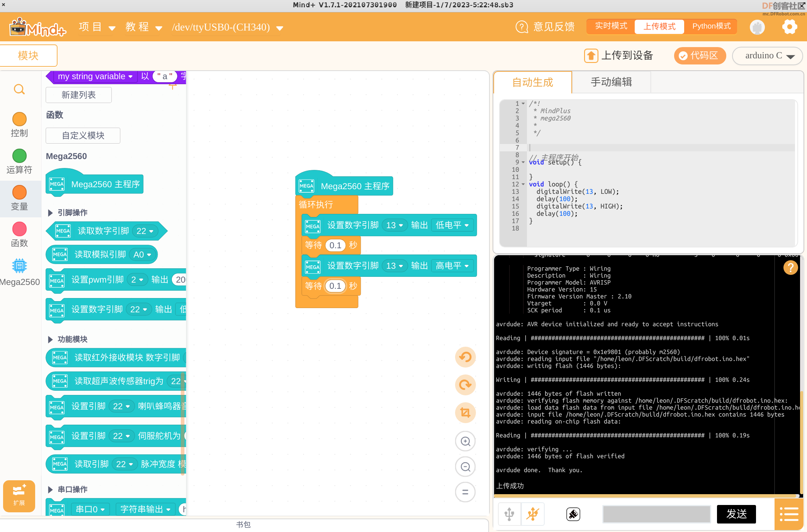The height and width of the screenshot is (532, 807).
Task: Click the undo arrow on canvas
Action: [x=466, y=357]
